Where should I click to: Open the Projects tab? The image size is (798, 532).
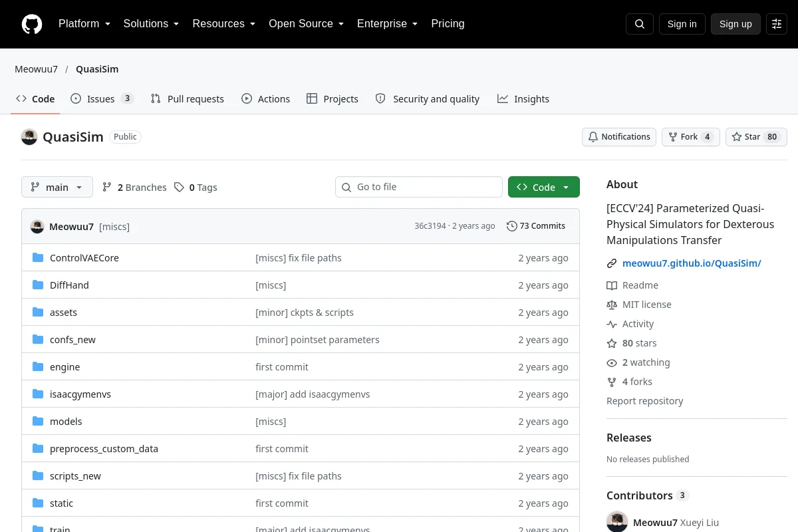(x=332, y=99)
